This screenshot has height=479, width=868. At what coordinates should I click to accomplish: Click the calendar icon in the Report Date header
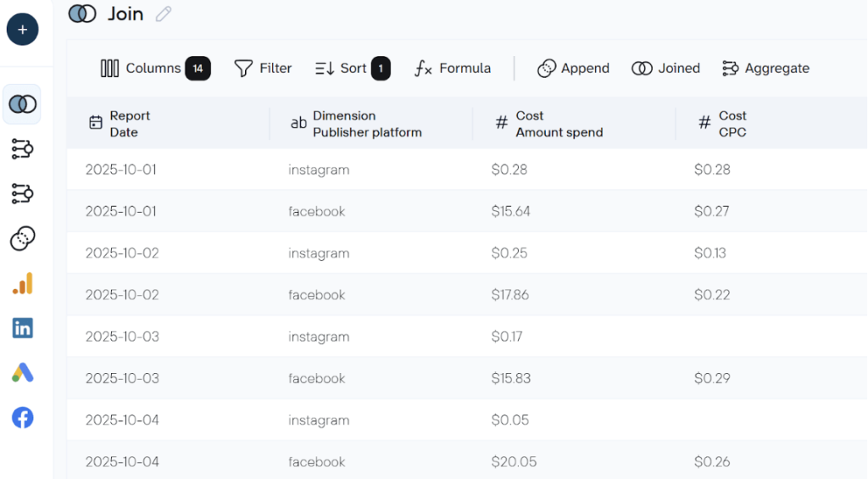(x=96, y=122)
